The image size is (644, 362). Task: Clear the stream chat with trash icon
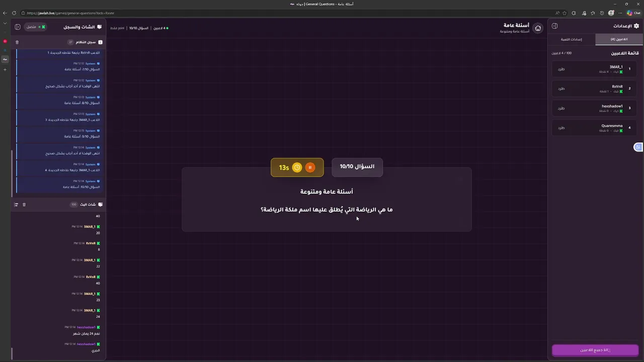(x=24, y=205)
